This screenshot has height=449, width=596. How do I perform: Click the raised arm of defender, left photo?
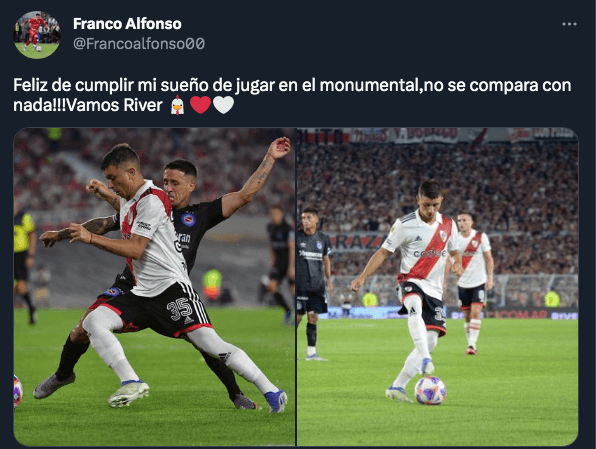[257, 175]
